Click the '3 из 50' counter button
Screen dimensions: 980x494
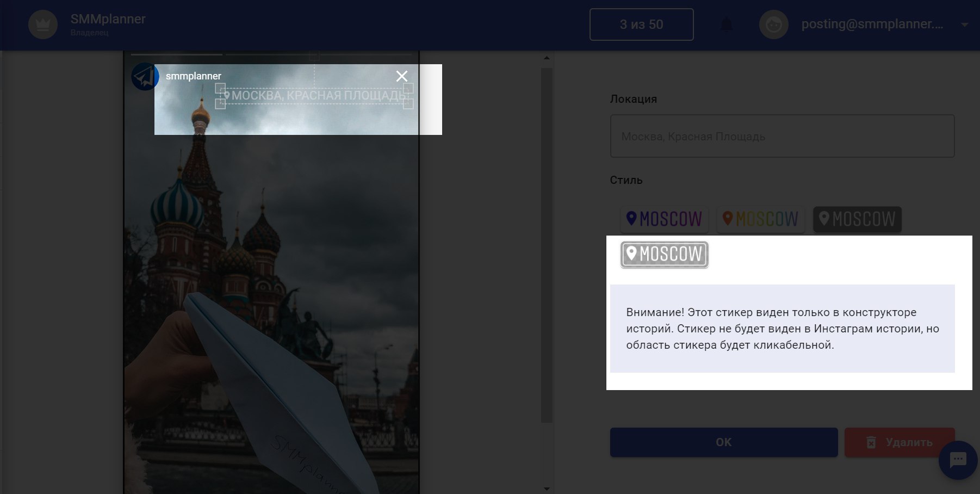[x=642, y=24]
